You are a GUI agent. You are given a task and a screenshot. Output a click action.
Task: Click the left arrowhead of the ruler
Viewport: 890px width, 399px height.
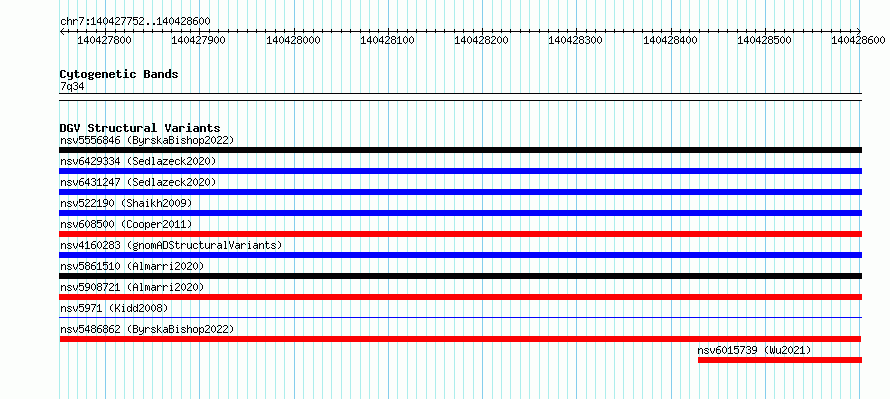(62, 32)
